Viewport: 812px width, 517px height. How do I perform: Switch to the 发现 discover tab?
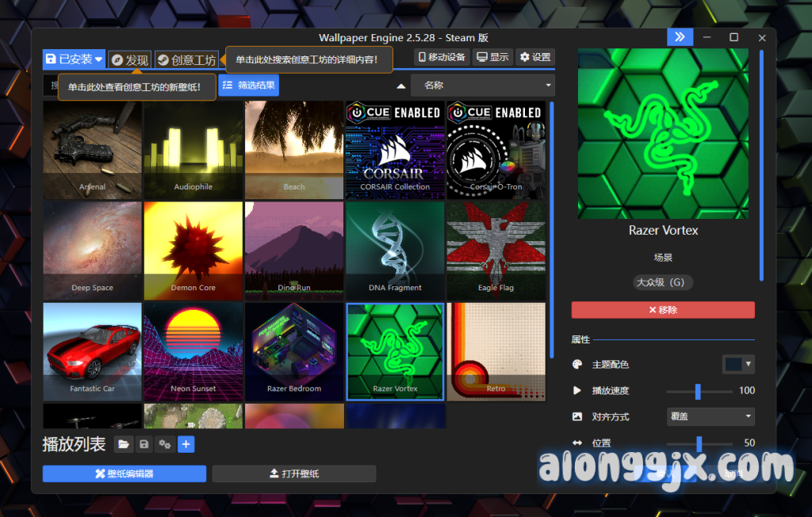(x=129, y=59)
